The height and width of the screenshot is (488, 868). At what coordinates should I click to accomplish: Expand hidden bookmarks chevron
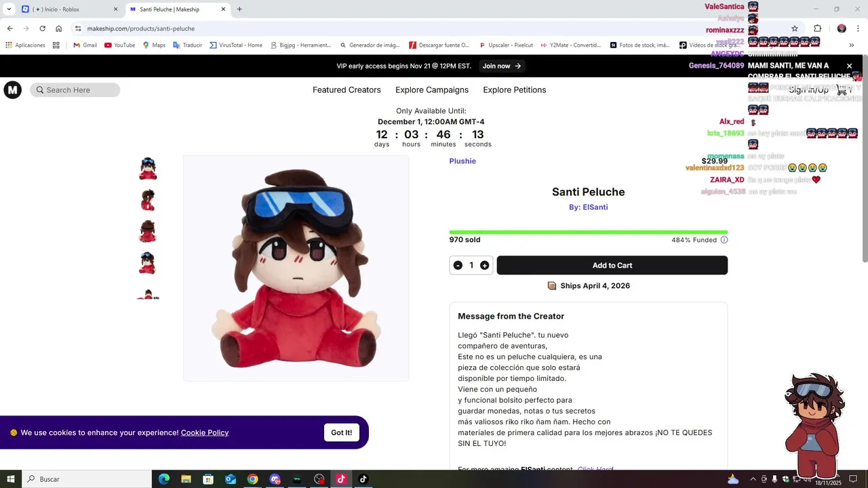point(851,45)
